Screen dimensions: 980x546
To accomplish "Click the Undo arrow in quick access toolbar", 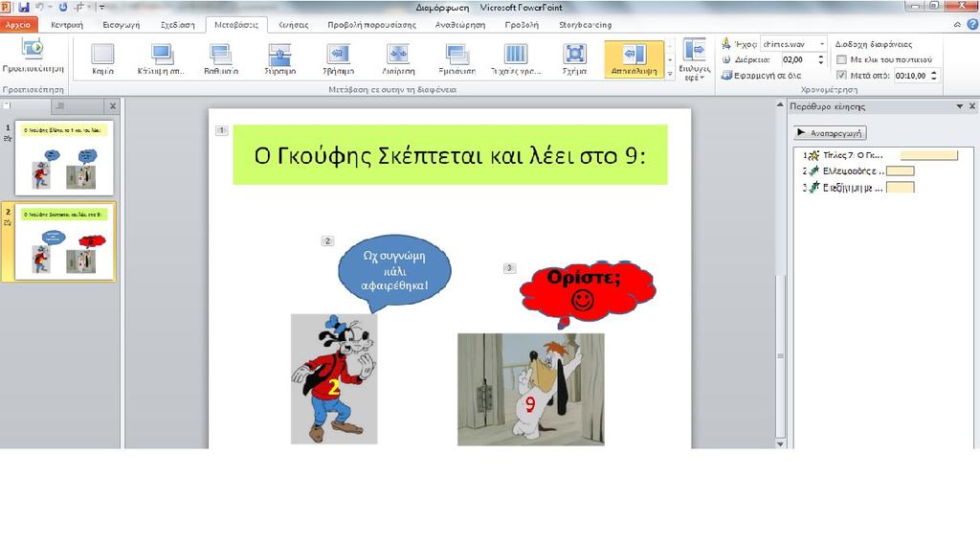I will coord(40,8).
